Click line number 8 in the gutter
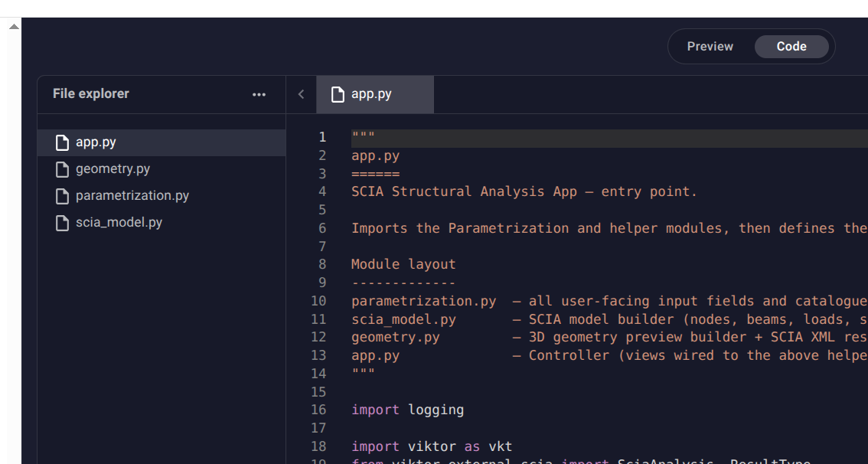This screenshot has width=868, height=464. tap(322, 265)
